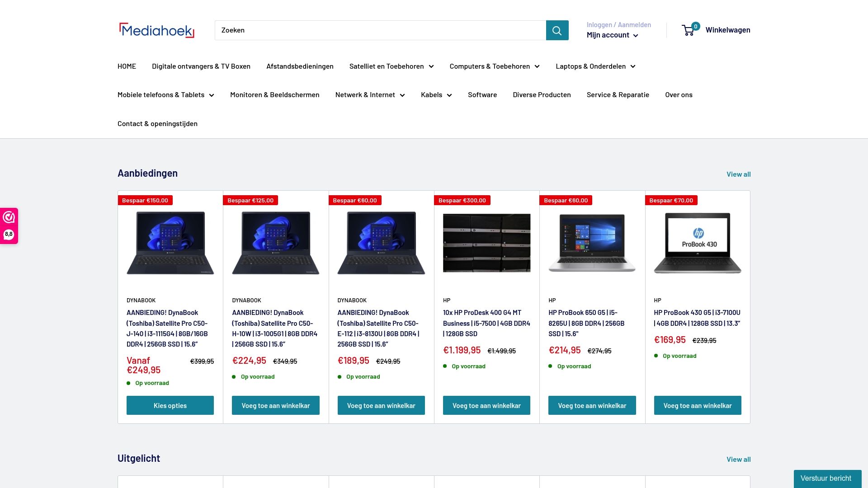Click the Bespaar €150,00 badge

(x=145, y=200)
